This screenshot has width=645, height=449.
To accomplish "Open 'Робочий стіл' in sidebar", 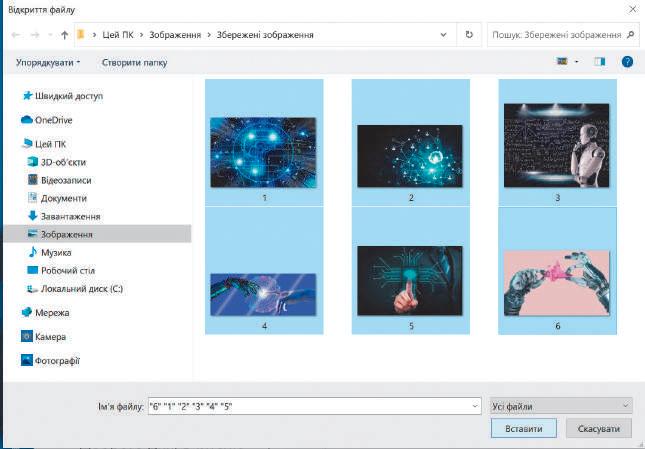I will point(68,271).
